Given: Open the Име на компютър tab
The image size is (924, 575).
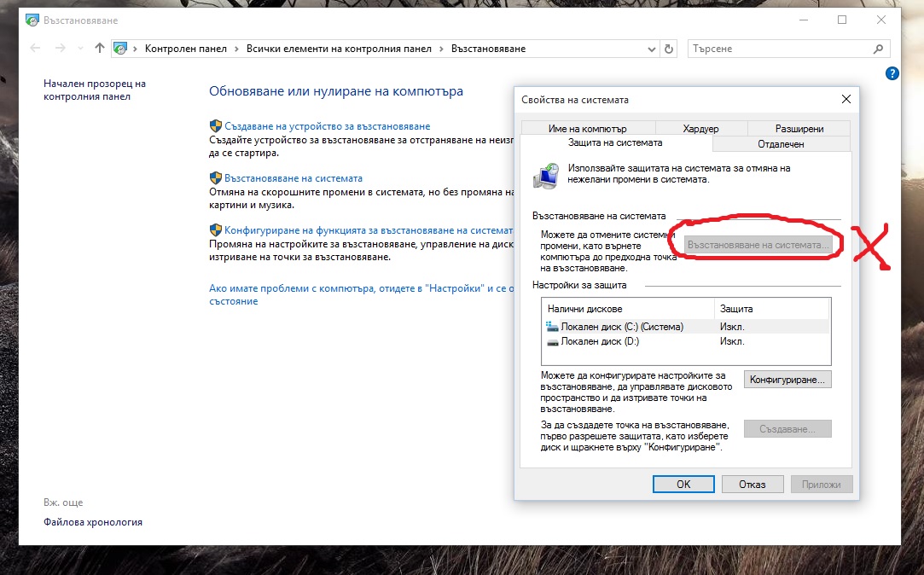Looking at the screenshot, I should 587,129.
